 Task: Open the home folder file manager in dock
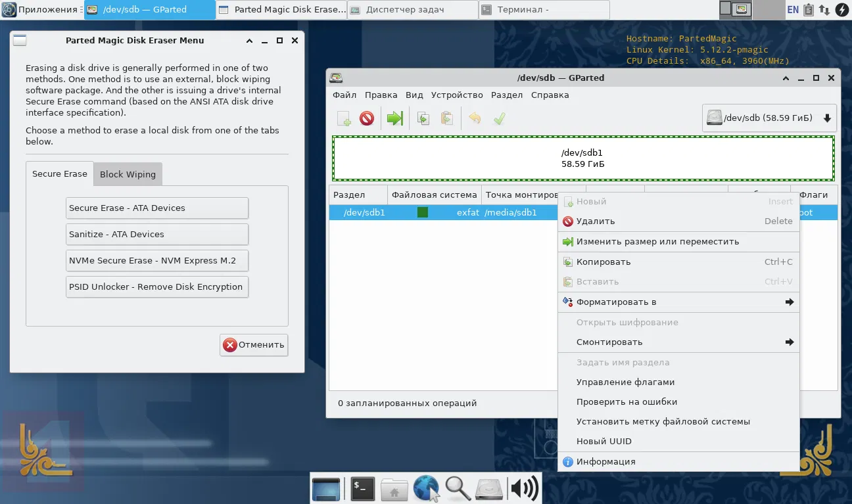click(x=394, y=488)
